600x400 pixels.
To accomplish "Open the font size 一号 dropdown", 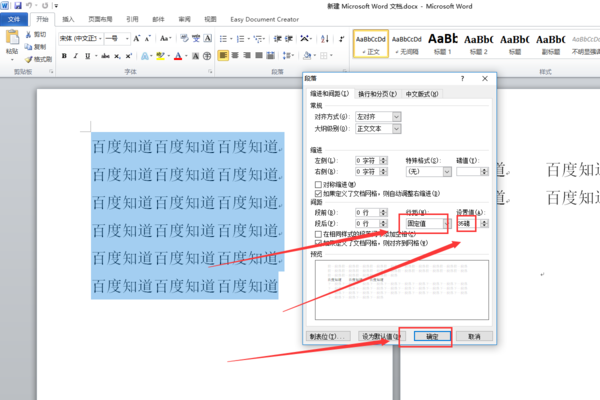I will [x=127, y=39].
